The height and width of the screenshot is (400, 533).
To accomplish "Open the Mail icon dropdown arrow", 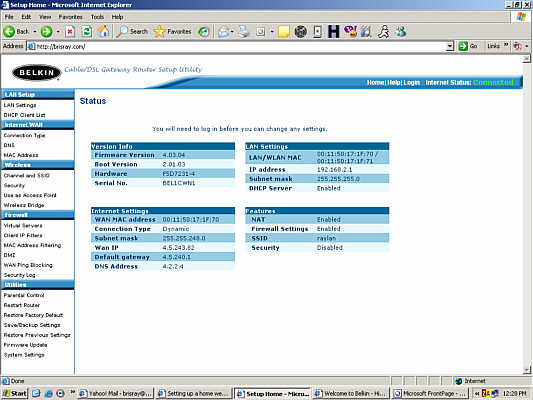I will coord(232,32).
